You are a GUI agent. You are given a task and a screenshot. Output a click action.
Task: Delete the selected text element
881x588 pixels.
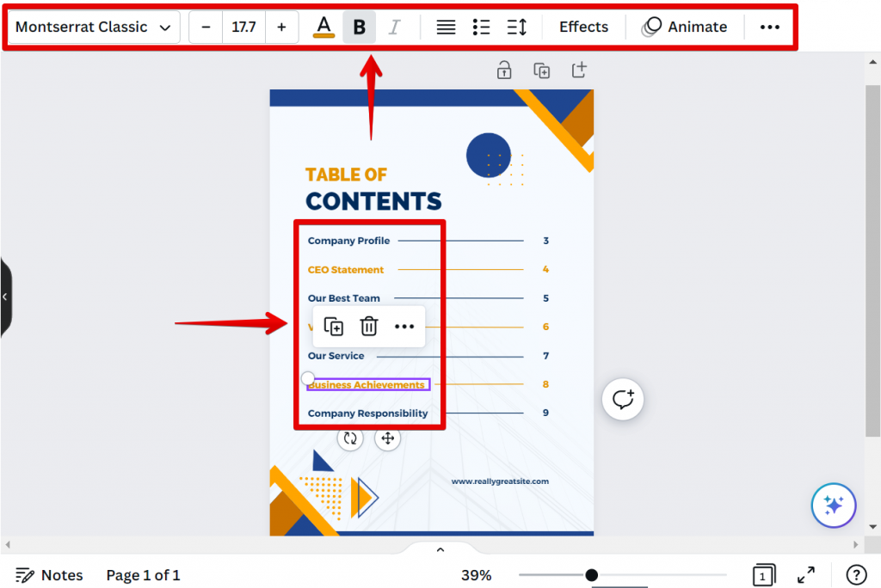[369, 326]
